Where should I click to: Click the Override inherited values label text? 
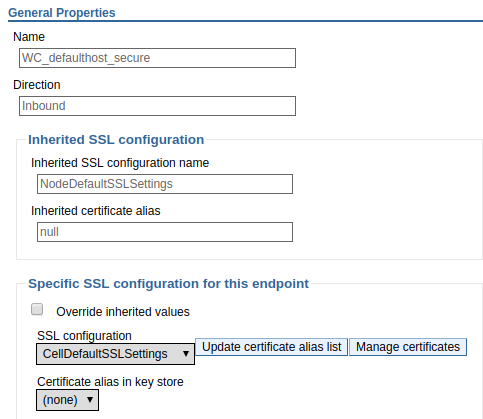(x=123, y=312)
